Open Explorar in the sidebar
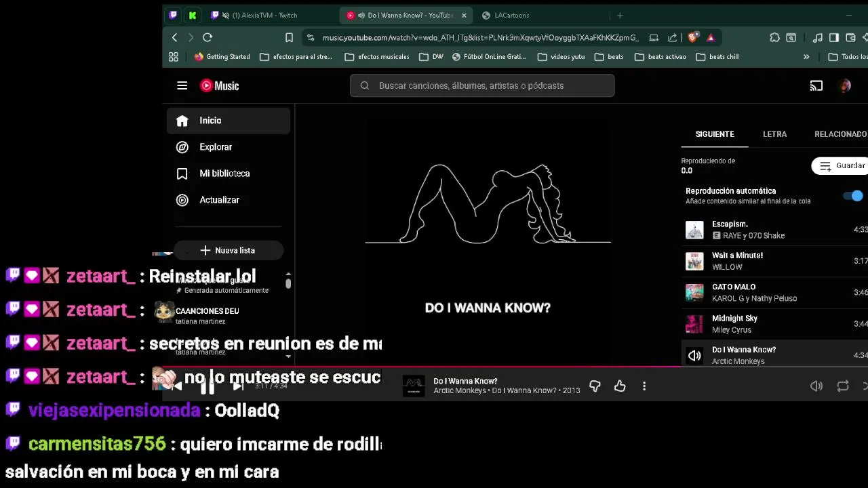The image size is (868, 488). (x=229, y=147)
